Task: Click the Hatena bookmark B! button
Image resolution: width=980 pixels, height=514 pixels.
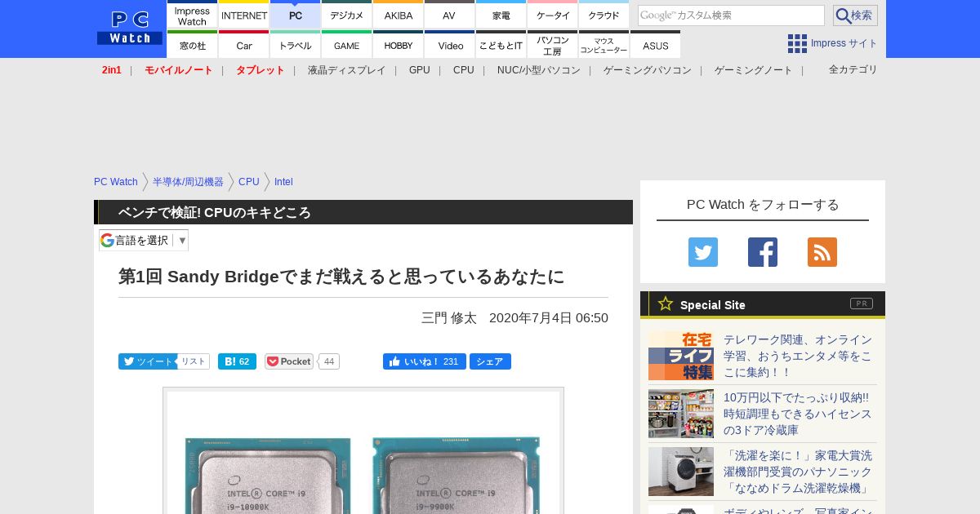Action: tap(237, 361)
